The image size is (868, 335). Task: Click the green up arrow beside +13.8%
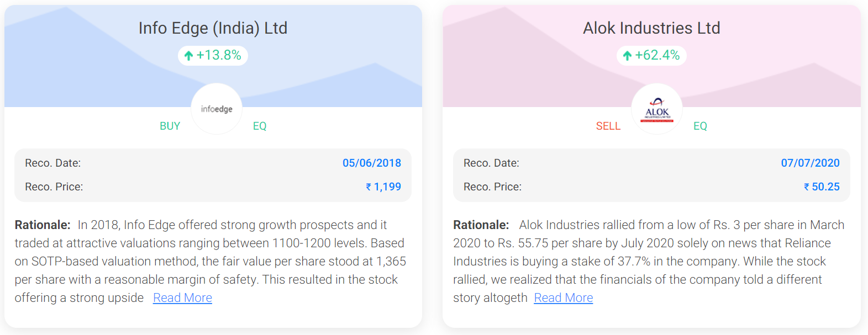click(188, 56)
